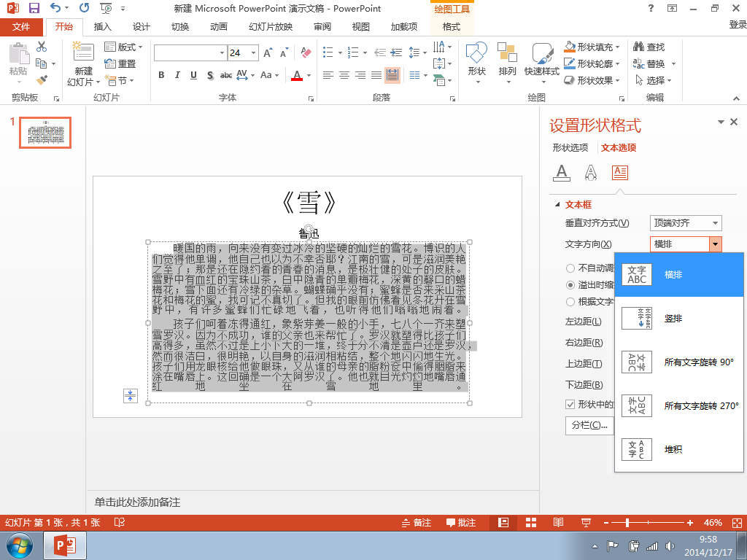
Task: Open Text Fill & Outline icon in format pane
Action: click(x=562, y=172)
